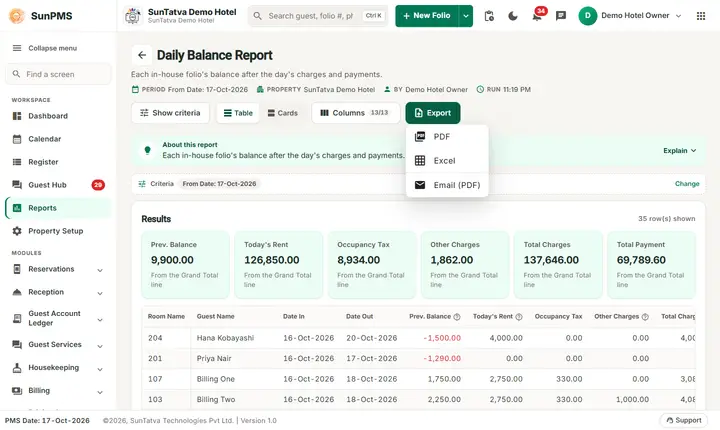This screenshot has height=430, width=720.
Task: Open Demo Hotel Owner account menu
Action: coord(630,16)
